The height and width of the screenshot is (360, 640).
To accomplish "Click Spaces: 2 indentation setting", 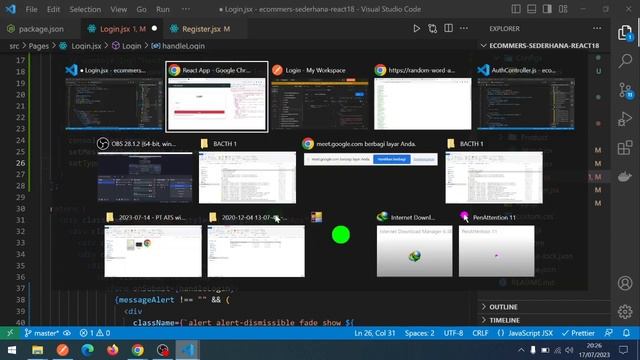I will [x=420, y=333].
